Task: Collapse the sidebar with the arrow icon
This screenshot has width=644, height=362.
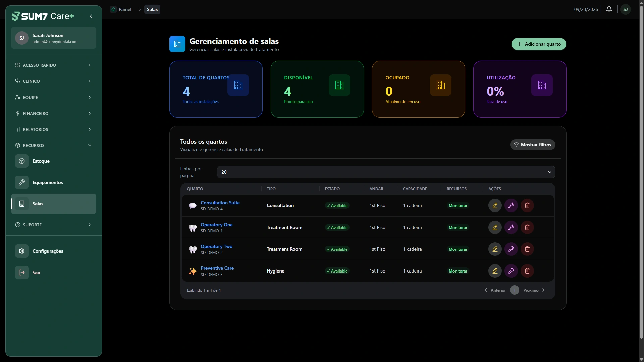Action: (x=91, y=16)
